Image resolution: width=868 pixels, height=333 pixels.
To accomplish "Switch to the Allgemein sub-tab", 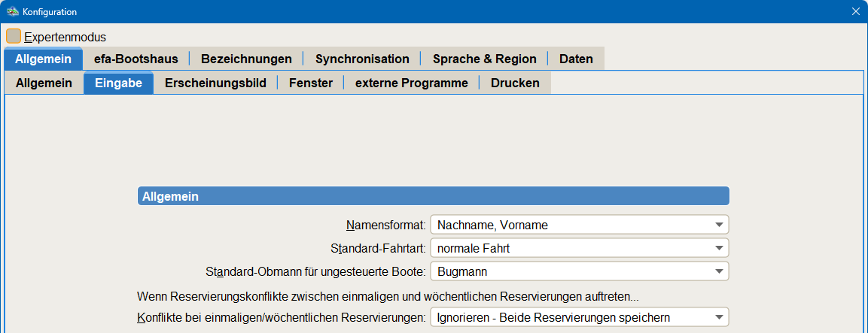I will pyautogui.click(x=44, y=83).
